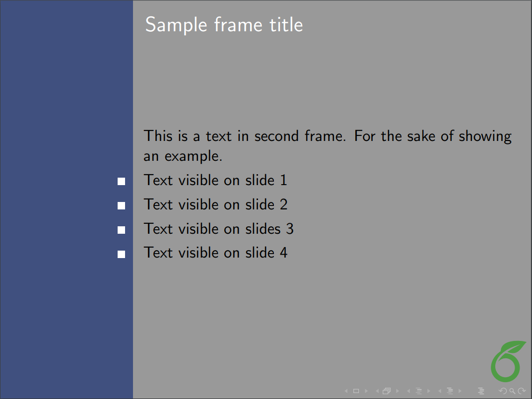Click the green Overleaf logo

tap(507, 361)
